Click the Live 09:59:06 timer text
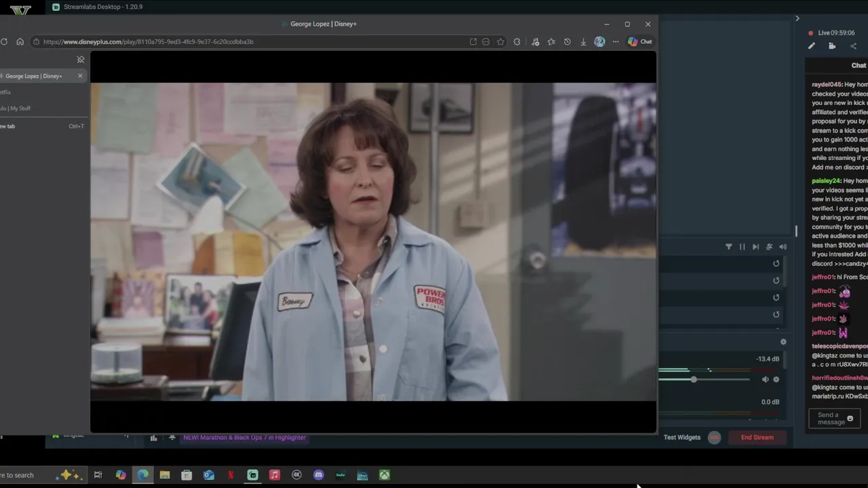The height and width of the screenshot is (488, 868). tap(836, 33)
